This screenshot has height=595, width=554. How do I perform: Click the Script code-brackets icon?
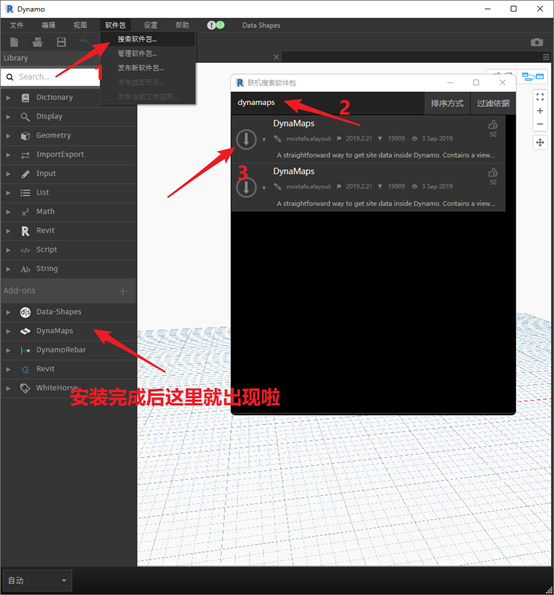pyautogui.click(x=25, y=250)
